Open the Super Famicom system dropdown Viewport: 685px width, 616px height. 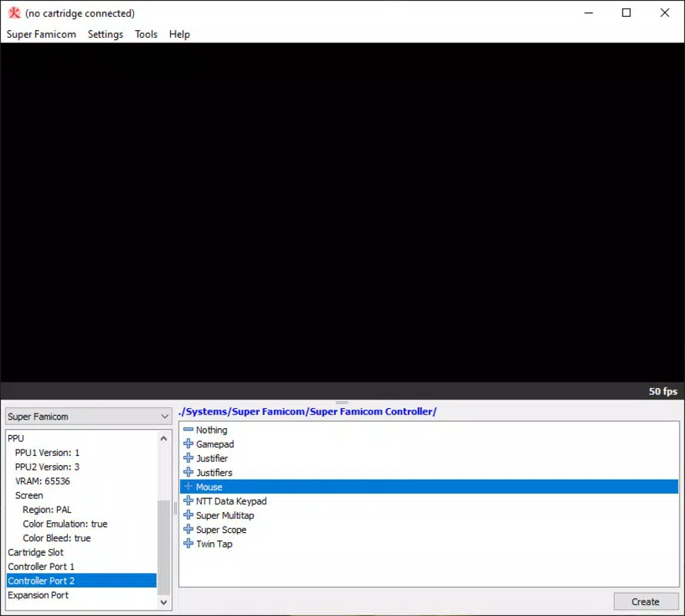pyautogui.click(x=89, y=417)
